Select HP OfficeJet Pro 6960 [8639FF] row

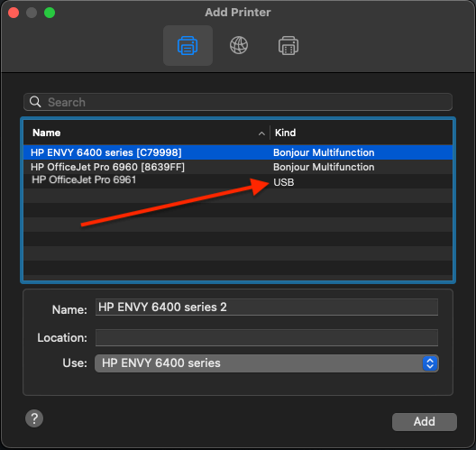coord(238,167)
